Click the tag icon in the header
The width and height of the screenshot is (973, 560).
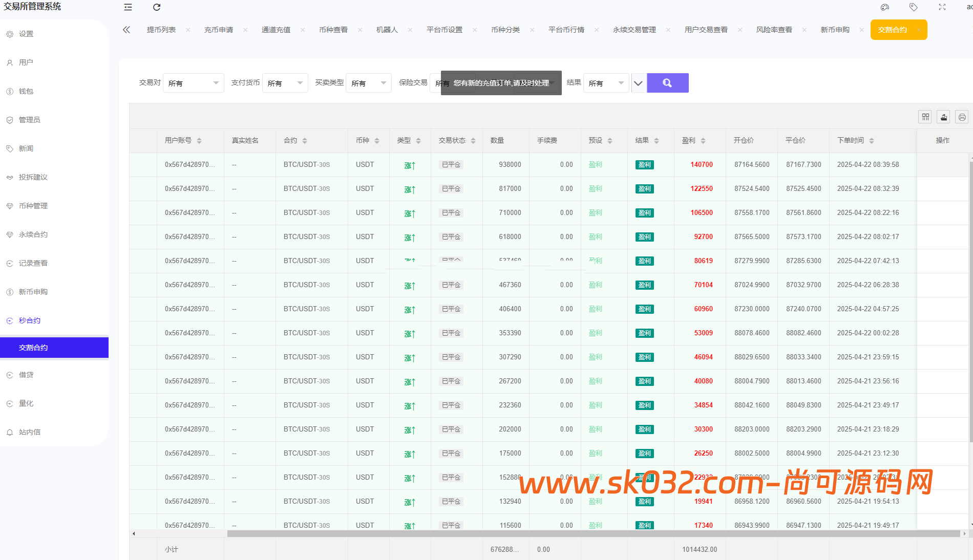tap(913, 7)
